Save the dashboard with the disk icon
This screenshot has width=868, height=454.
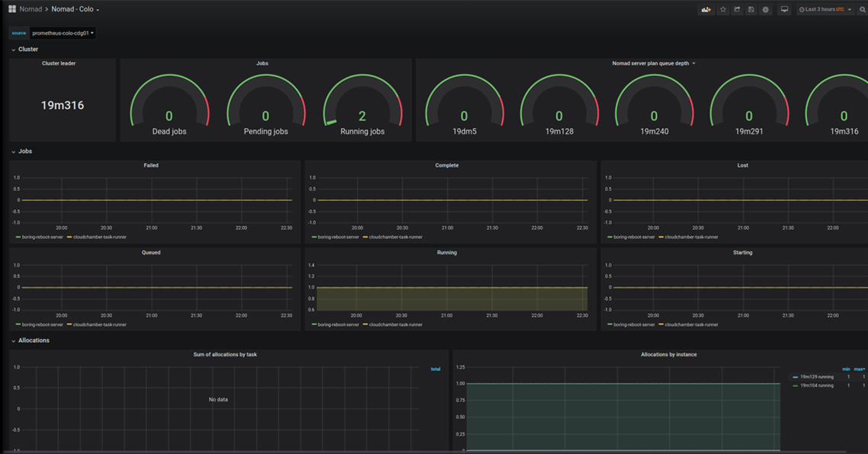point(751,9)
